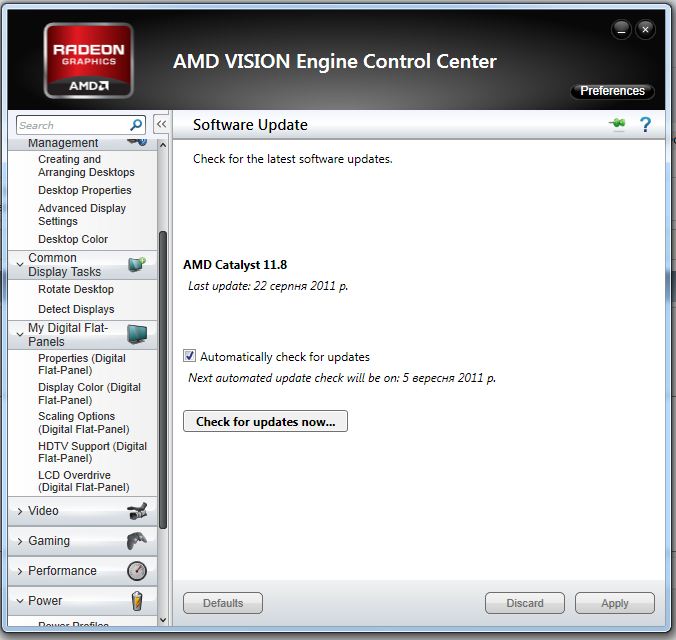Expand the Gaming section
The image size is (676, 640).
coord(20,541)
